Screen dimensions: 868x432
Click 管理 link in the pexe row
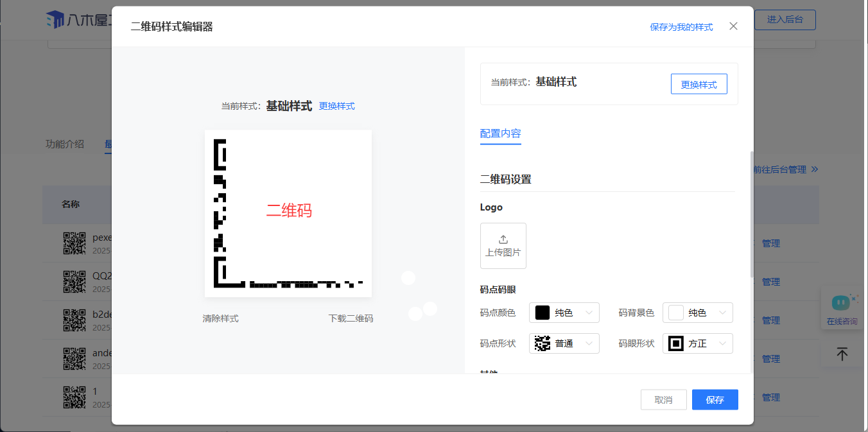click(770, 243)
